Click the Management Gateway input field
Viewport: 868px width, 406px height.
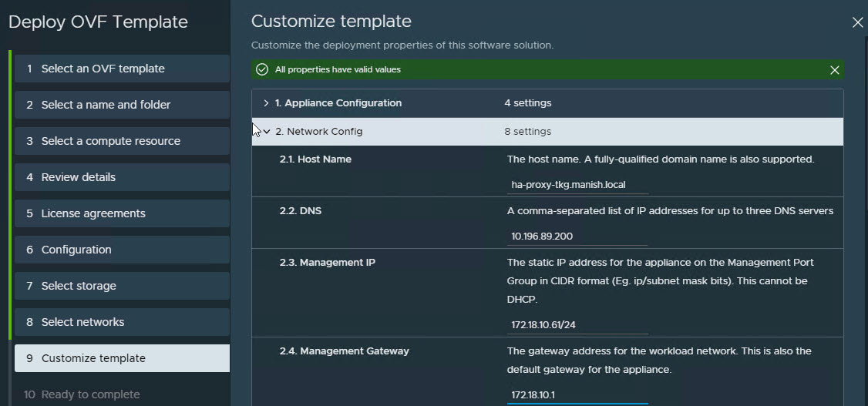click(x=577, y=394)
